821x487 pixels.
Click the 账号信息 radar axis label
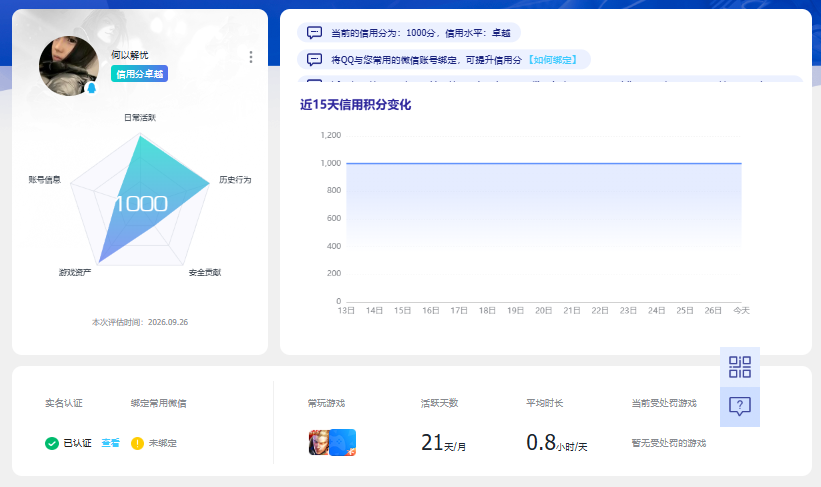coord(45,180)
